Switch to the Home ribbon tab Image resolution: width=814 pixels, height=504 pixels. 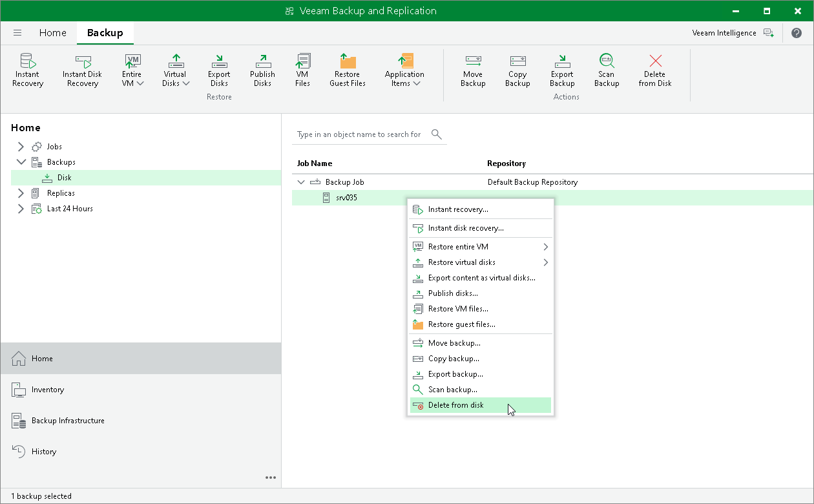(x=52, y=33)
